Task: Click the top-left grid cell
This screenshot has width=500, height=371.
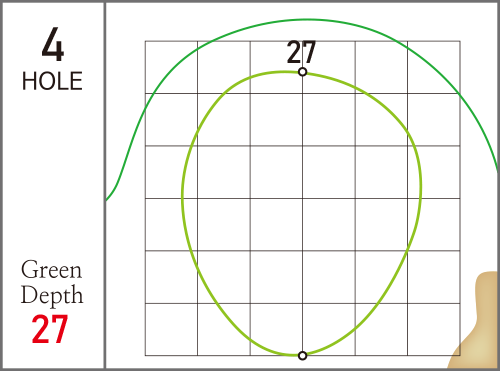Action: [x=171, y=67]
